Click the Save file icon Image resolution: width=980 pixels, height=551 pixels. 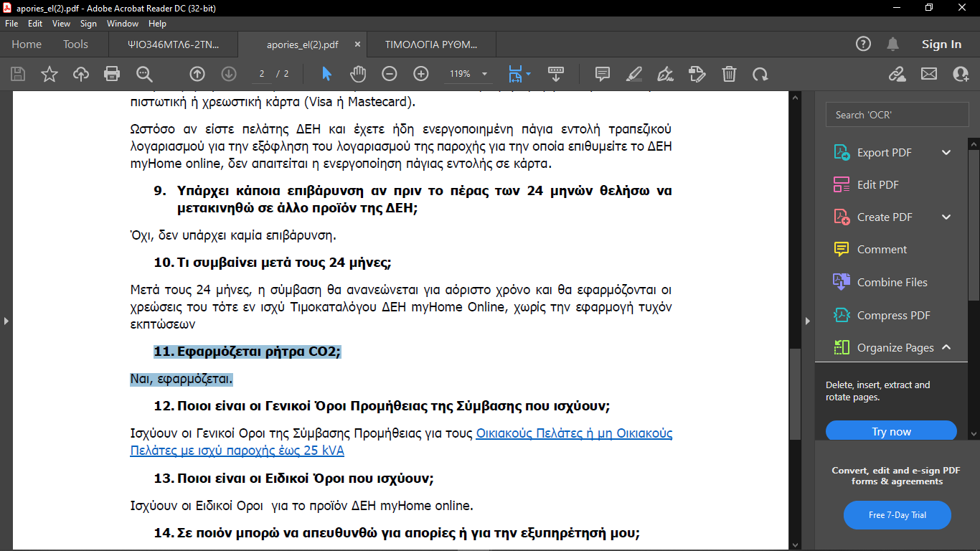point(18,74)
